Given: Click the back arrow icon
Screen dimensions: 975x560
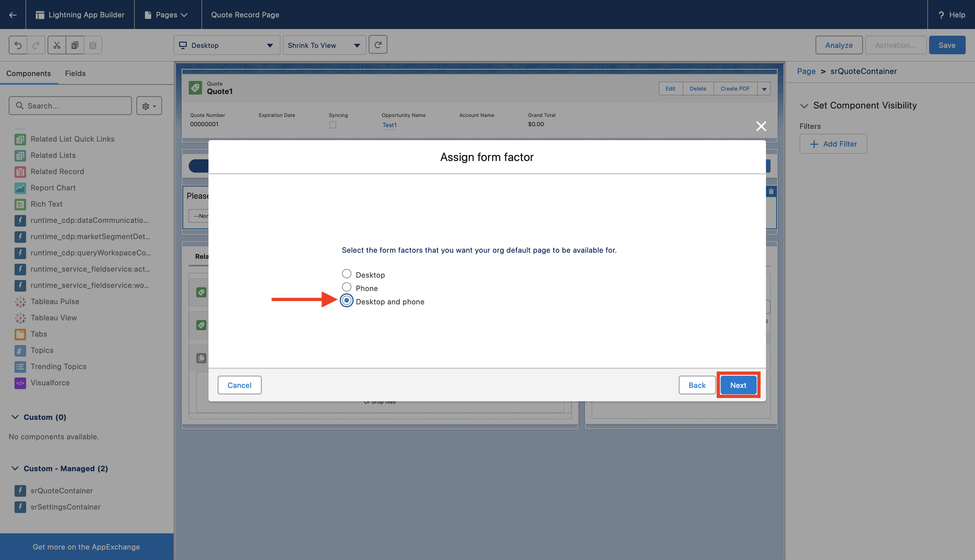Looking at the screenshot, I should (x=13, y=15).
